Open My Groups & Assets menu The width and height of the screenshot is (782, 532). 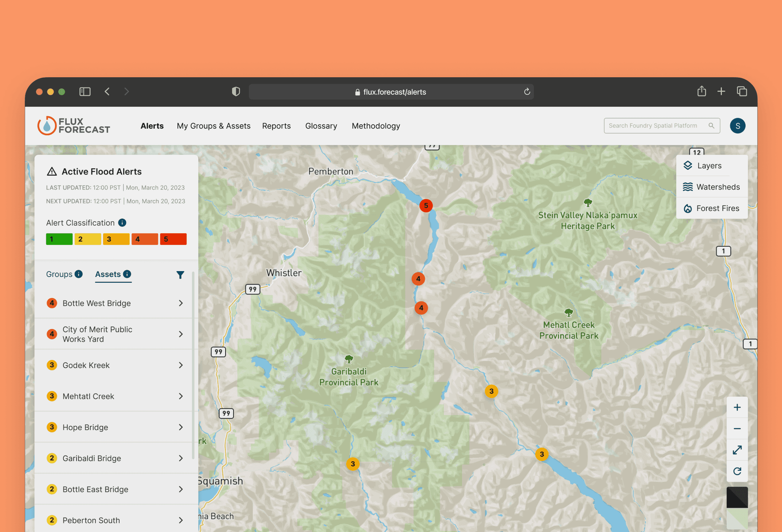[x=214, y=126]
